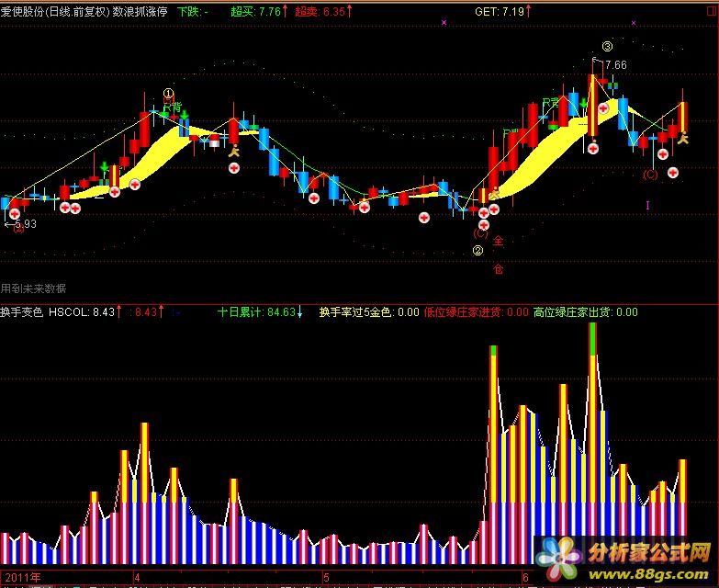Screen dimensions: 719x588
Task: Click the 高位绿庄家出货: 0.00 label
Action: (586, 312)
